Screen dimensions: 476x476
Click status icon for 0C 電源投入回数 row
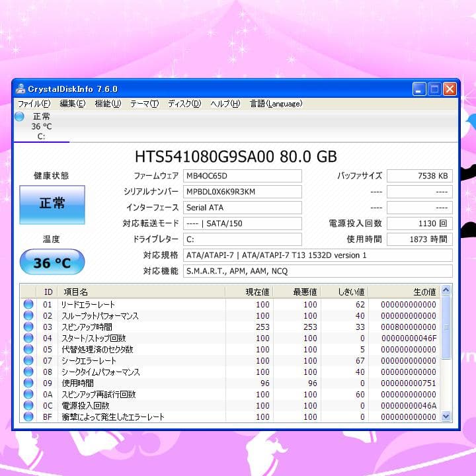(28, 405)
